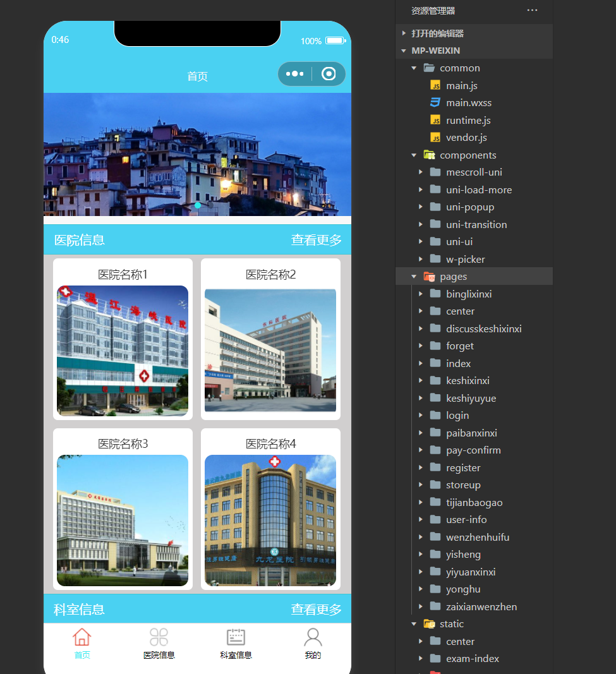616x674 pixels.
Task: Click the WXSS icon beside main.wxss
Action: pos(434,102)
